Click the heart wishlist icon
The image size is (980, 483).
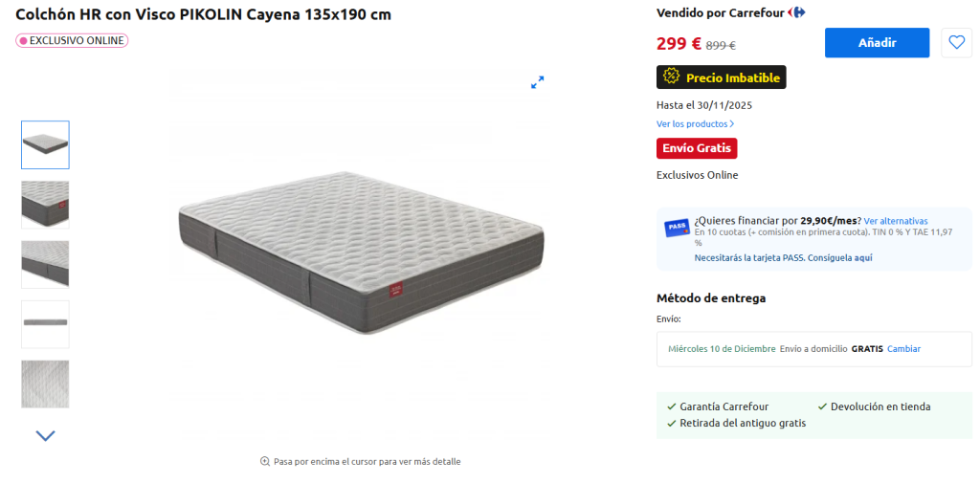click(x=956, y=42)
